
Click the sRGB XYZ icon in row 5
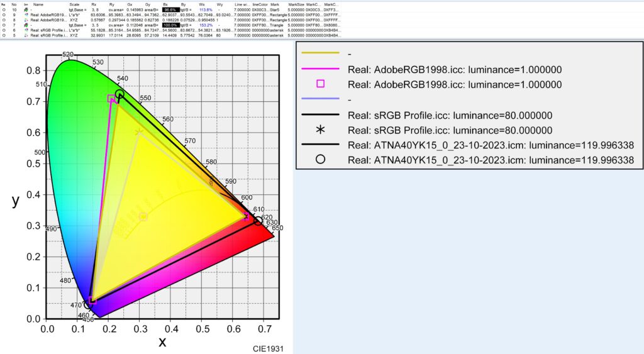point(26,35)
